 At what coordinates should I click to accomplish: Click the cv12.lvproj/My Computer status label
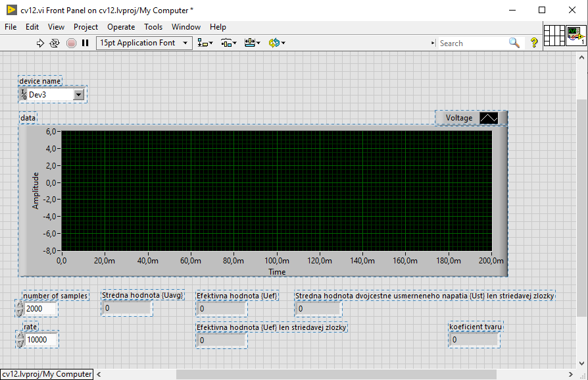(47, 374)
